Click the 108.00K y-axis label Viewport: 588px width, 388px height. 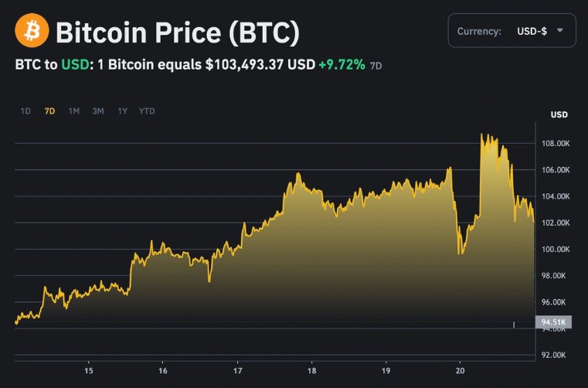pyautogui.click(x=556, y=144)
